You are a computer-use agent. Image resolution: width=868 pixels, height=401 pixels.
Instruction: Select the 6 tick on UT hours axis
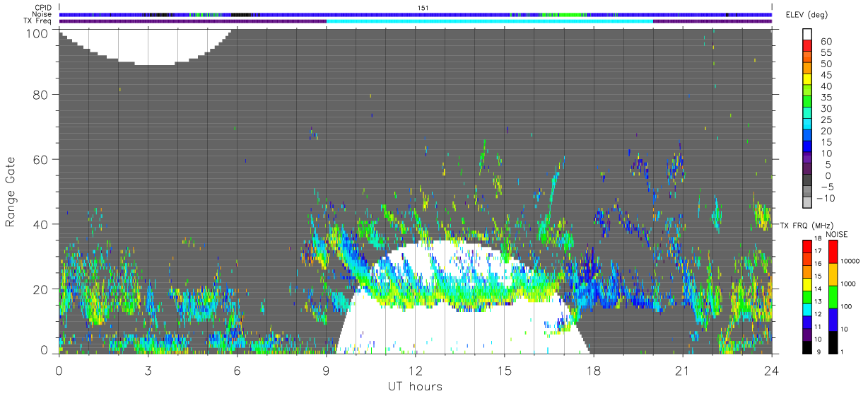click(x=237, y=371)
